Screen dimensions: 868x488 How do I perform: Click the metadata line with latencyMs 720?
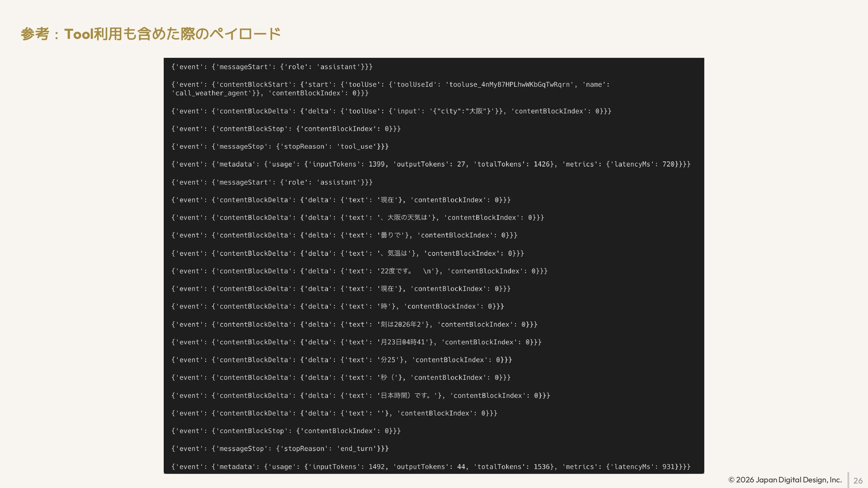(430, 164)
